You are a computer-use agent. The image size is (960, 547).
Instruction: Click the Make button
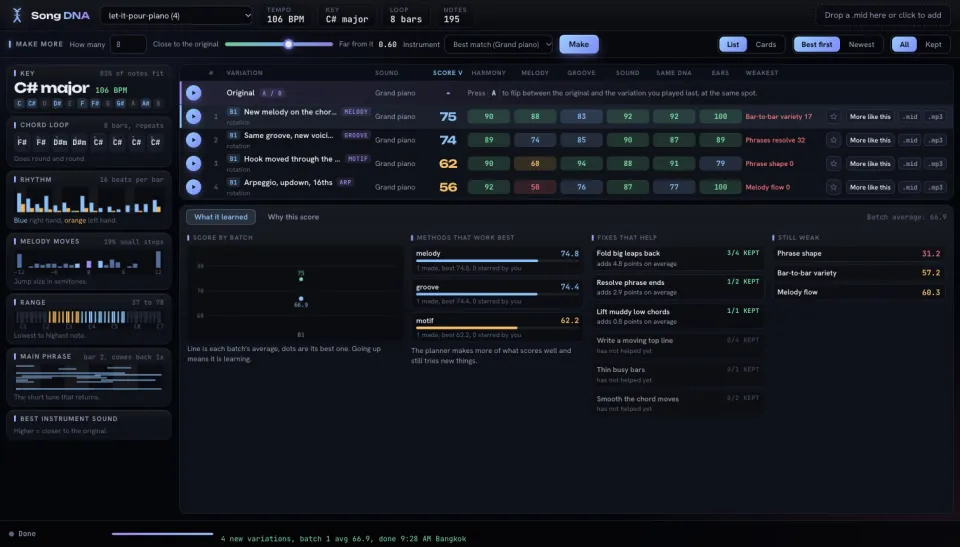coord(579,44)
